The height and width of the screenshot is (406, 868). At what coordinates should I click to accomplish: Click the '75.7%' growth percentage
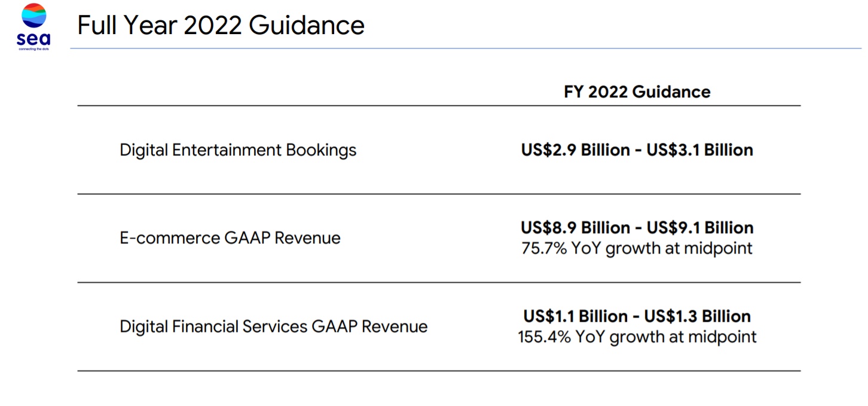click(543, 248)
